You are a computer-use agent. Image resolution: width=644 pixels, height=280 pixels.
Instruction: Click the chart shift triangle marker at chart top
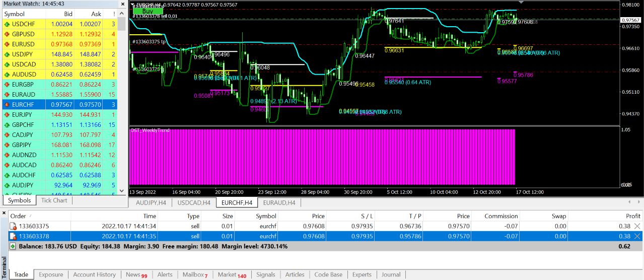click(521, 2)
